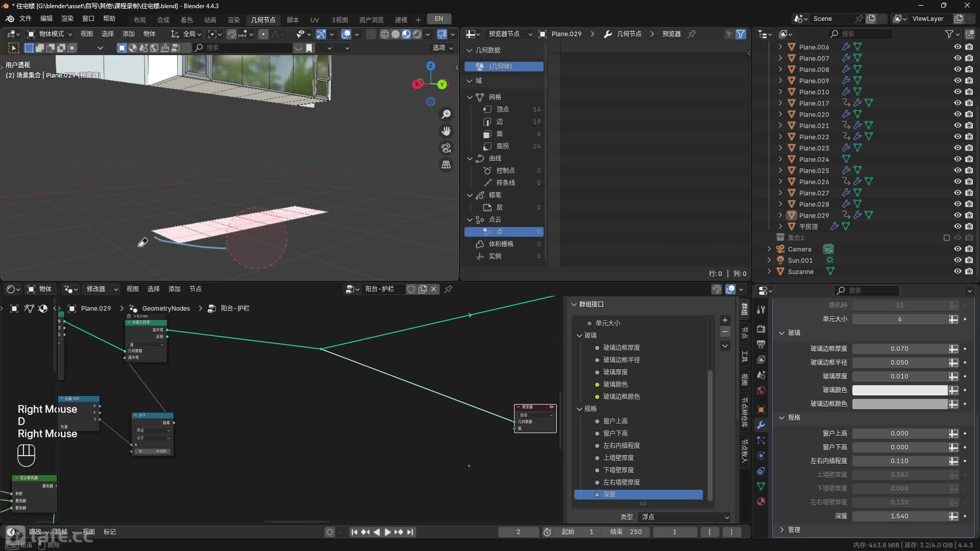Click the 玻璃颜色 white color swatch
Viewport: 980px width, 551px height.
(900, 390)
